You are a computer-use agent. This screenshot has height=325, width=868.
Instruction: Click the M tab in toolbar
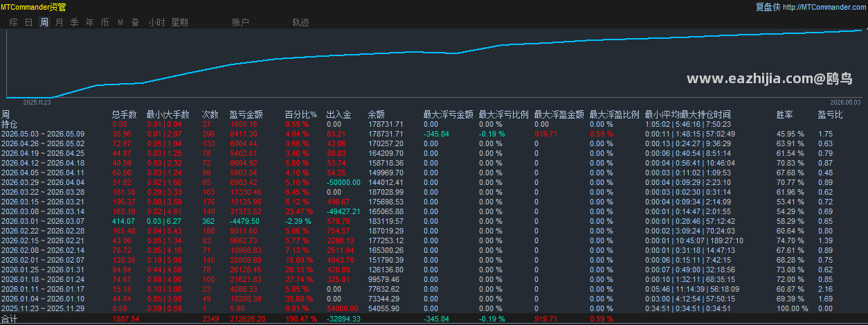(x=120, y=22)
